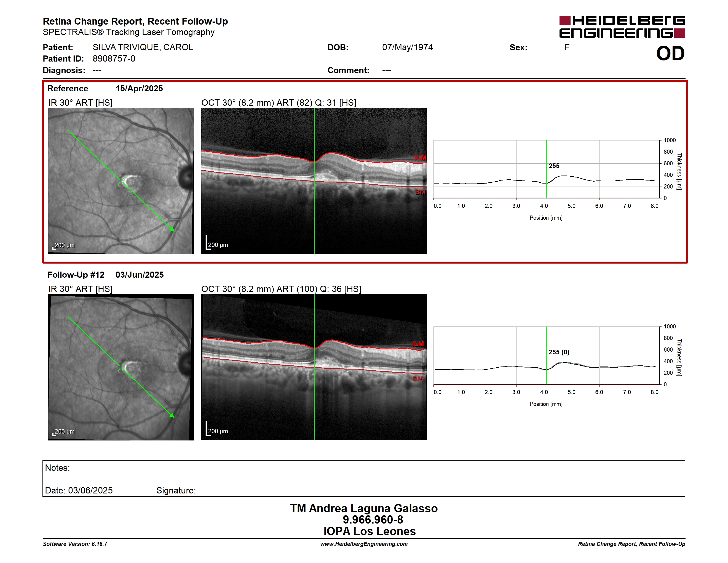Click the Notes field
728x563 pixels.
pos(364,478)
